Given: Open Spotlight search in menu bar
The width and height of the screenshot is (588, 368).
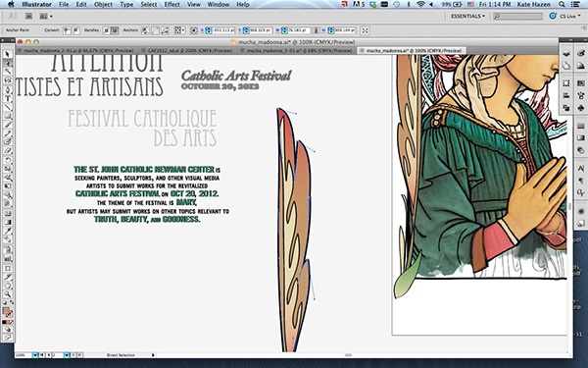Looking at the screenshot, I should click(562, 5).
